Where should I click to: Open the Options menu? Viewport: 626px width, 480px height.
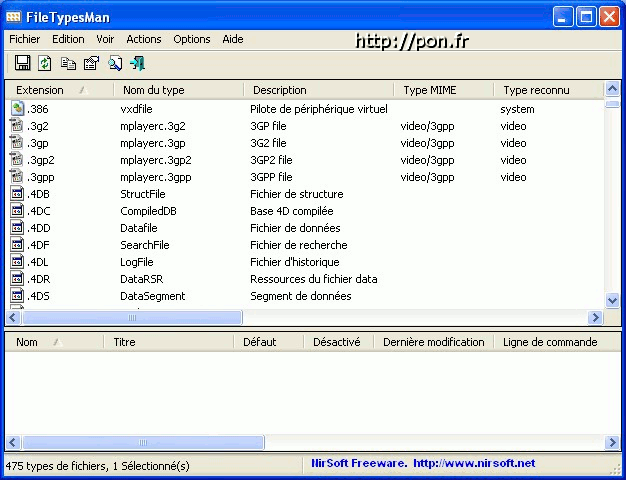192,39
